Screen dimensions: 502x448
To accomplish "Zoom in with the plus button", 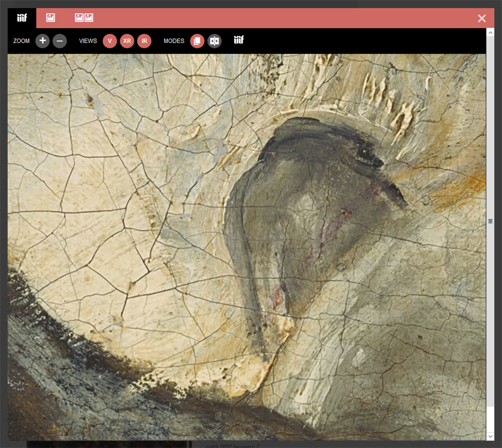I will pos(42,41).
